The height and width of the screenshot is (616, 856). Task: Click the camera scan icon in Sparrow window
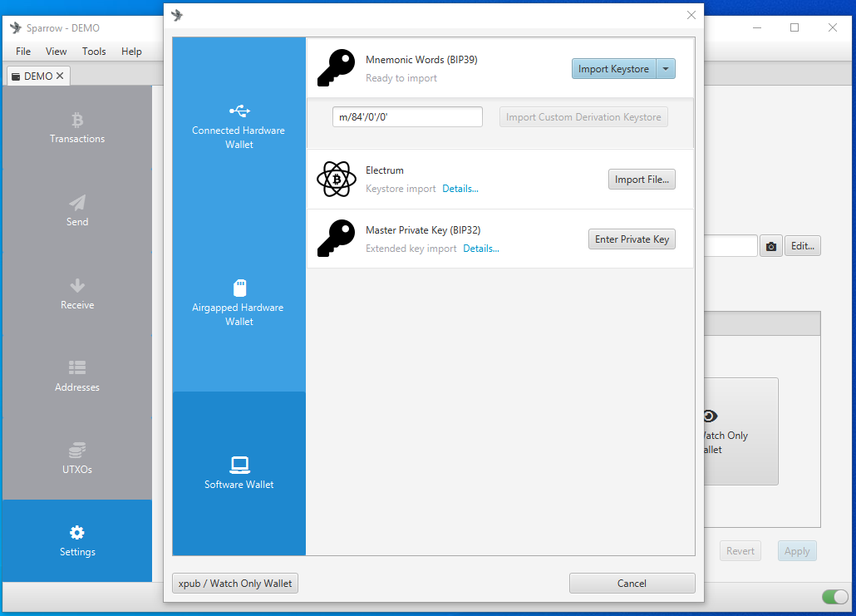(x=771, y=246)
